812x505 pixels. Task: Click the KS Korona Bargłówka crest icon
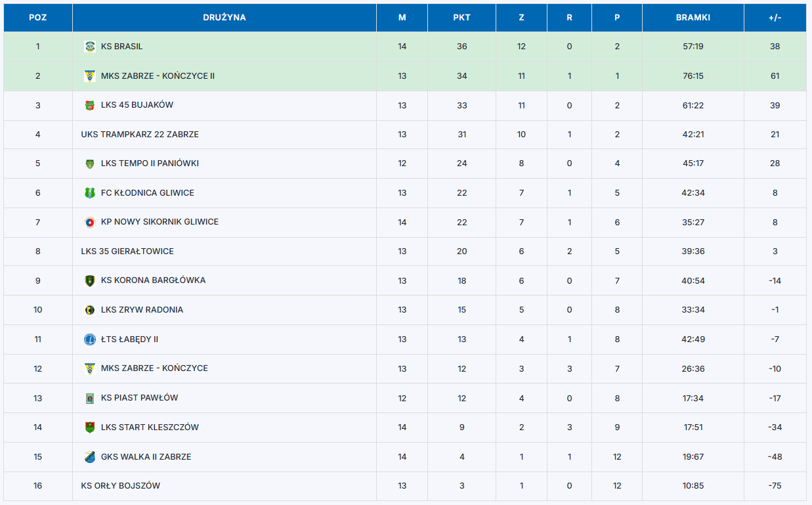(x=90, y=280)
